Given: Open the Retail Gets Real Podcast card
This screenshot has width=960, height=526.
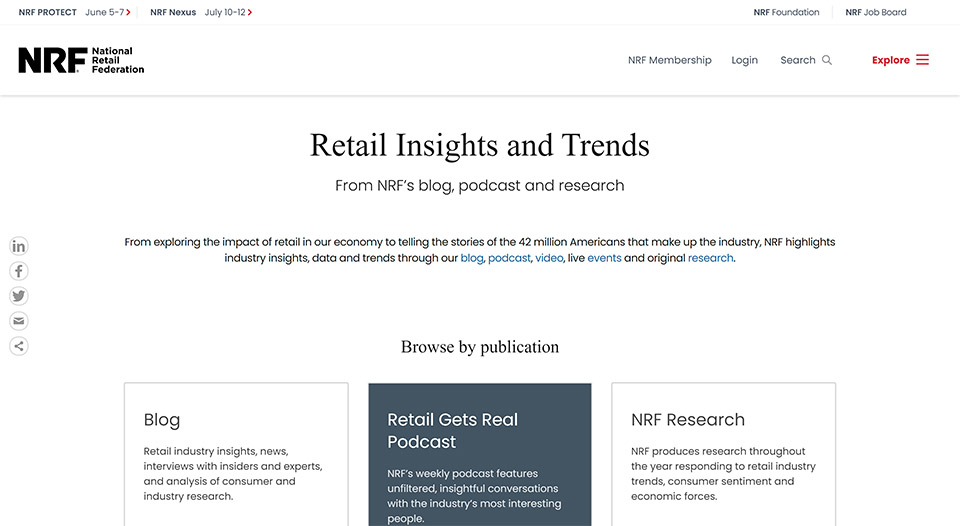Looking at the screenshot, I should pos(480,454).
